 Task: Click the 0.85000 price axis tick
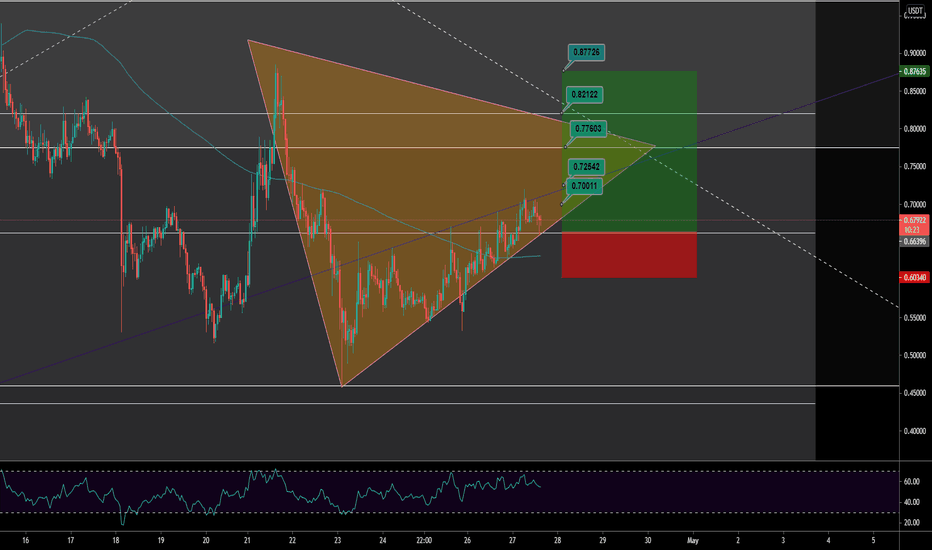[915, 91]
